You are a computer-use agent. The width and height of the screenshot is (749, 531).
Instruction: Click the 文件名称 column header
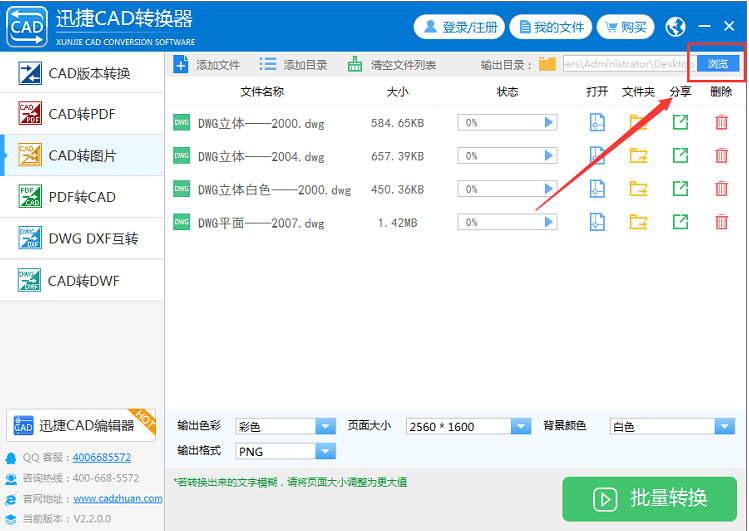point(262,92)
